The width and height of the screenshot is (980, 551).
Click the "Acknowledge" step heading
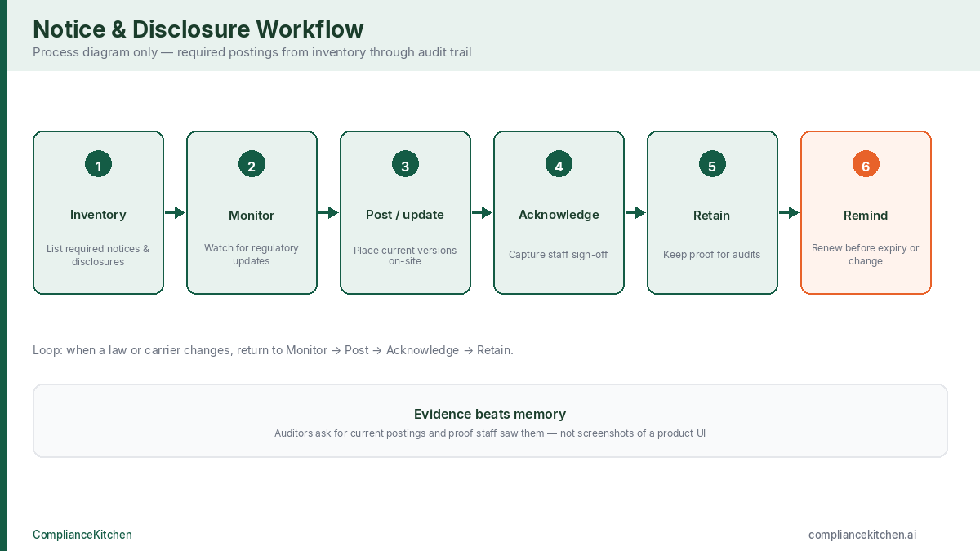(x=559, y=215)
